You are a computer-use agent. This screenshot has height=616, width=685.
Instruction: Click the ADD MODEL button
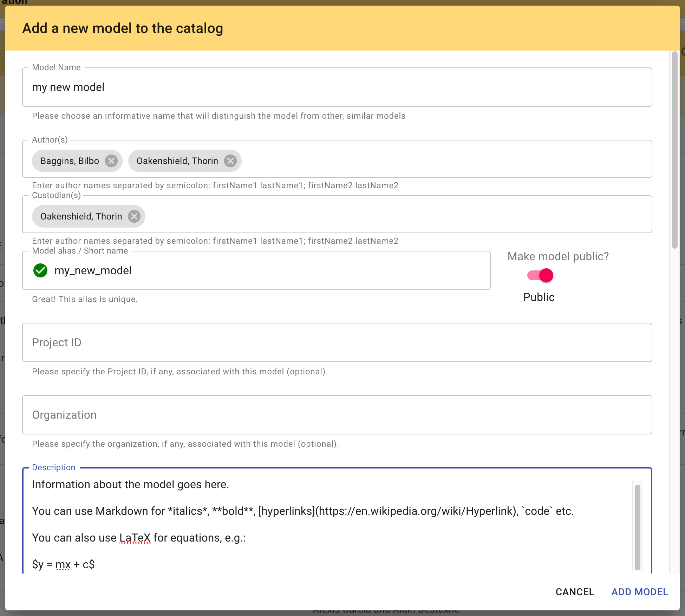639,592
